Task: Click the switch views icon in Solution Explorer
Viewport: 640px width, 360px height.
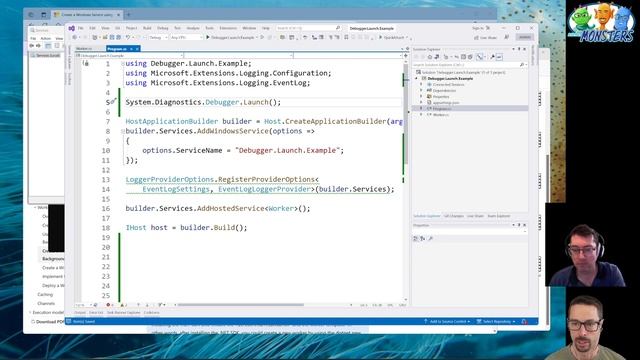Action: [437, 57]
